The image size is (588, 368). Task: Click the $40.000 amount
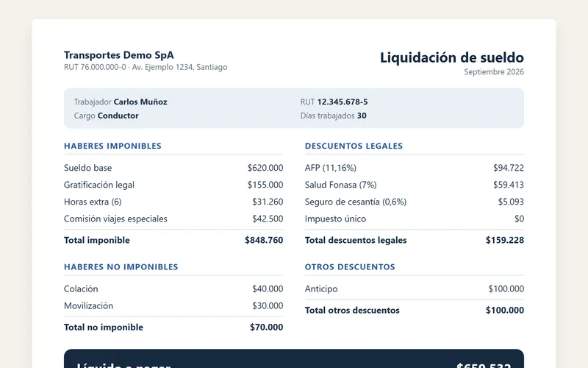pyautogui.click(x=268, y=289)
